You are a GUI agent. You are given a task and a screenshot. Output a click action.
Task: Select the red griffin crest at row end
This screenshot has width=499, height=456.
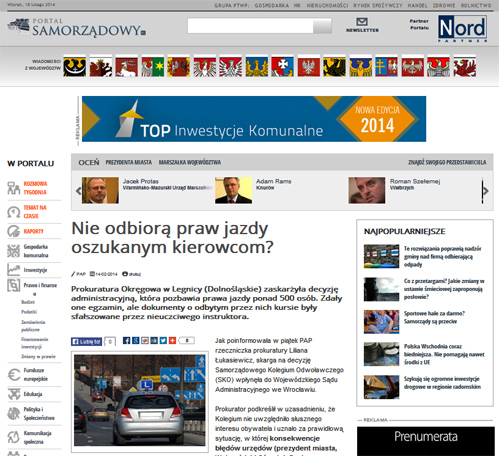tap(464, 66)
